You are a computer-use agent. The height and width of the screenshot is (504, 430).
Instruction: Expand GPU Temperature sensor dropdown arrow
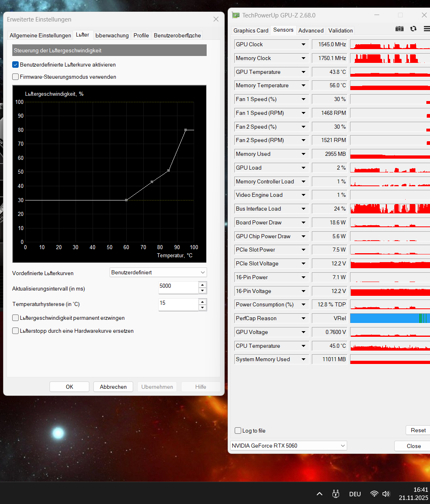click(303, 72)
